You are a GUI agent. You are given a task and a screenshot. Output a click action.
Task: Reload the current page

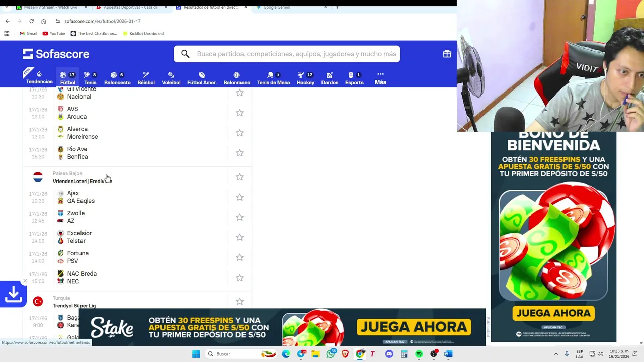[x=31, y=21]
